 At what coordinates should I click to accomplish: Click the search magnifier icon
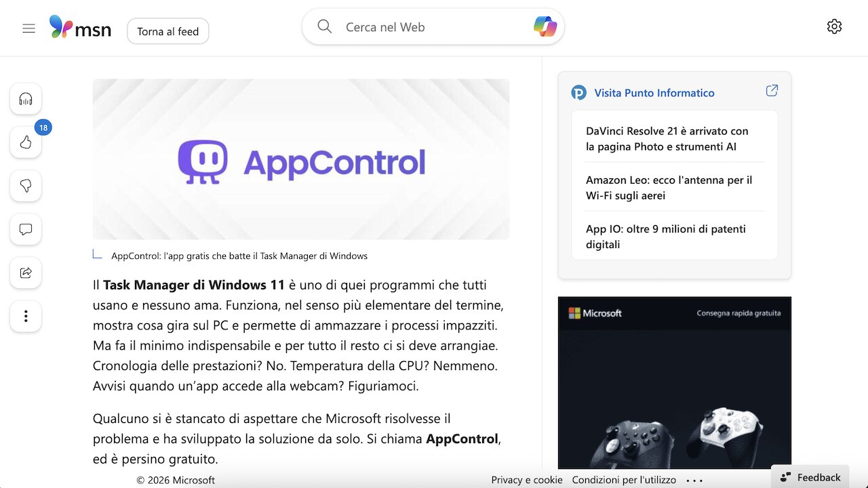[325, 27]
